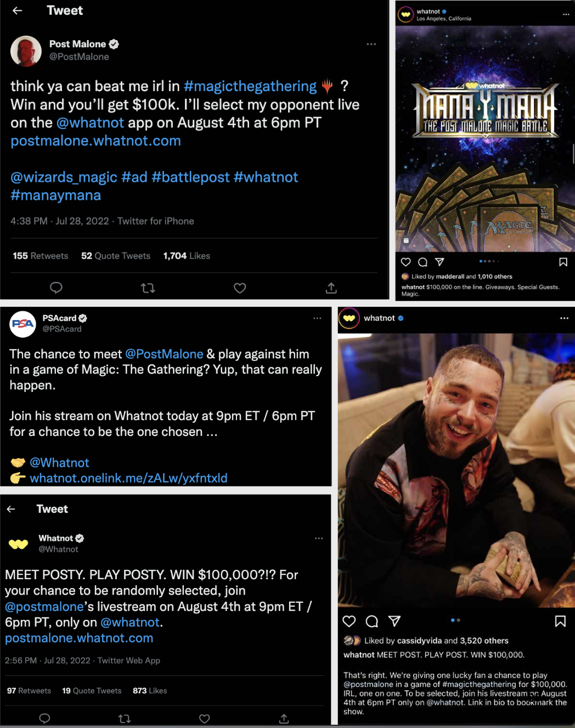Reply to Post Malone's tweet
This screenshot has height=728, width=575.
pyautogui.click(x=56, y=288)
